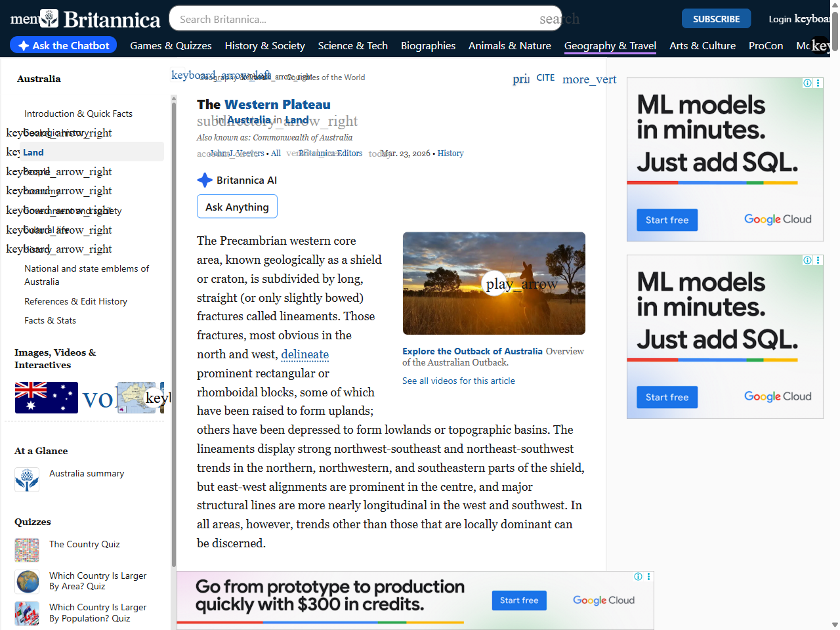Open the CITE citation tool

click(545, 77)
